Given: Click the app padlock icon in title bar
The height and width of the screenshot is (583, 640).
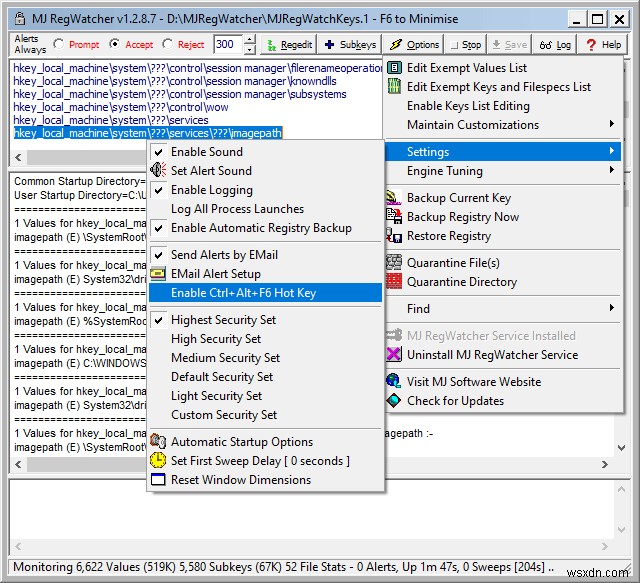Looking at the screenshot, I should [x=20, y=19].
